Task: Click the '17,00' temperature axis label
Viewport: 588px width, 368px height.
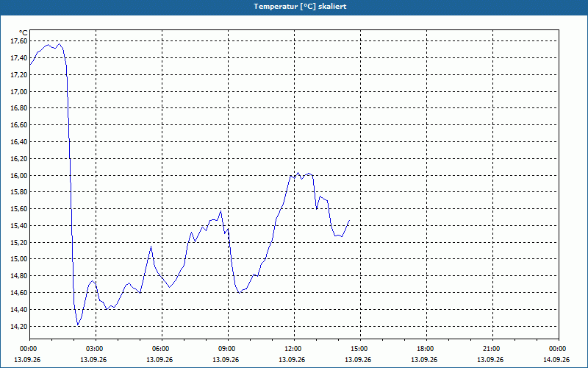Action: pyautogui.click(x=19, y=91)
